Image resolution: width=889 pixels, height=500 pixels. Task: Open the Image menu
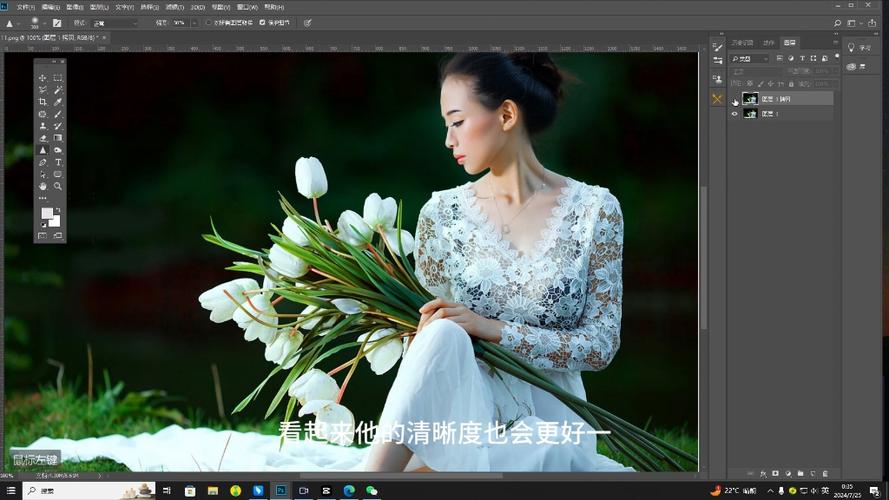pyautogui.click(x=75, y=7)
